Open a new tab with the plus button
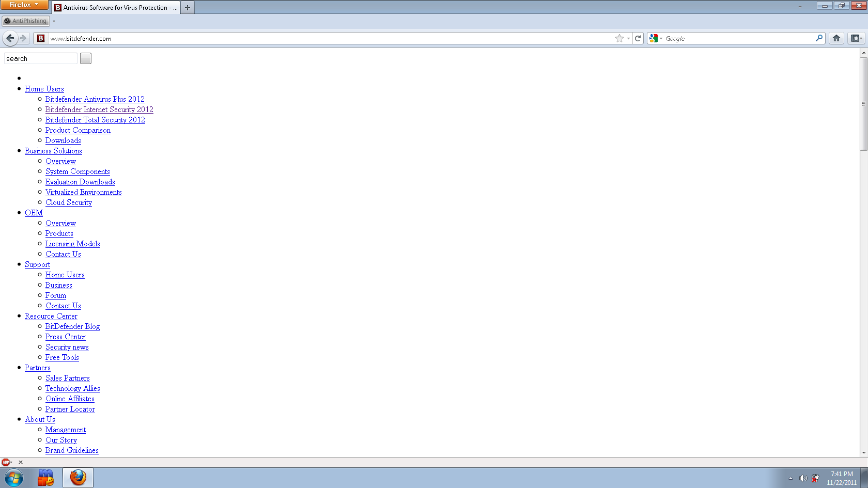This screenshot has width=868, height=488. [x=188, y=7]
